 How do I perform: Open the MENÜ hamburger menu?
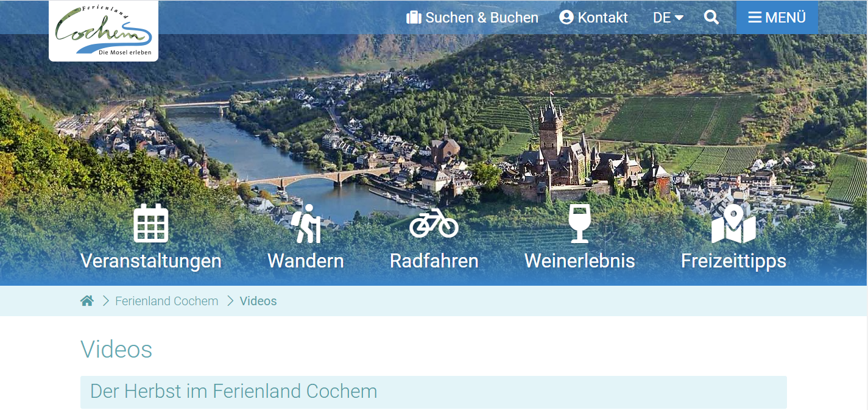point(777,18)
